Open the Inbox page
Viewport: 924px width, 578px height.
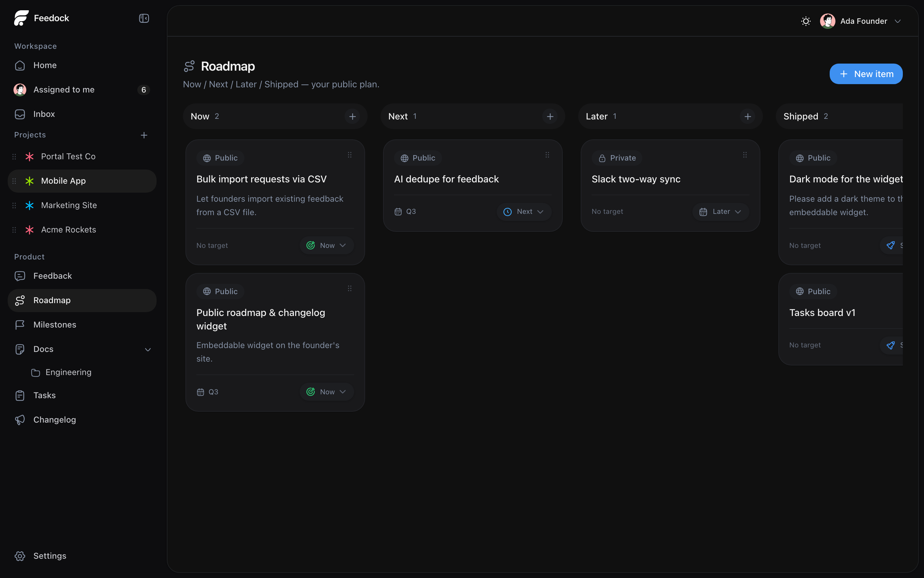(82, 114)
